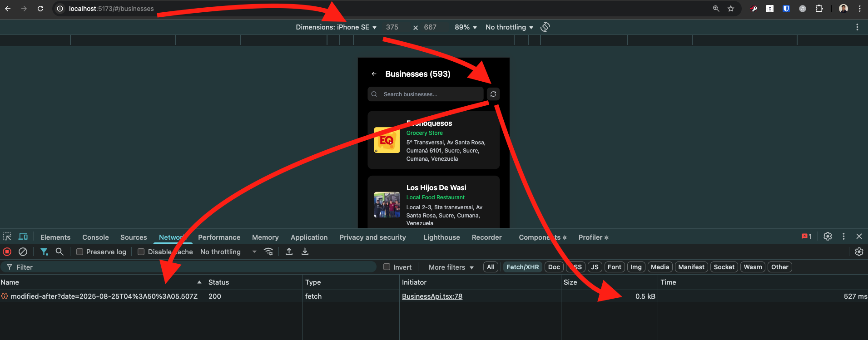This screenshot has width=868, height=340.
Task: Toggle the Img request filter
Action: pos(636,267)
